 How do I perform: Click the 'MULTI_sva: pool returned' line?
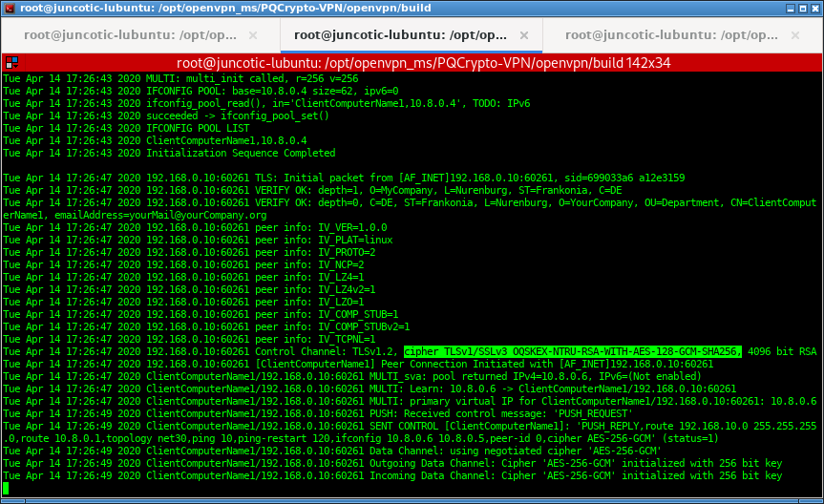click(352, 376)
